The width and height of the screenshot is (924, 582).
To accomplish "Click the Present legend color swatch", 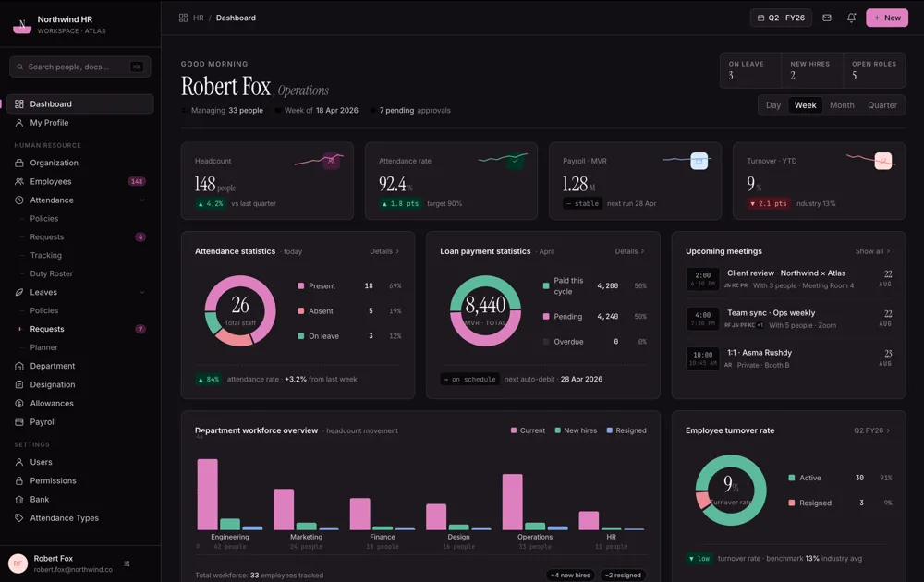I will click(x=301, y=285).
